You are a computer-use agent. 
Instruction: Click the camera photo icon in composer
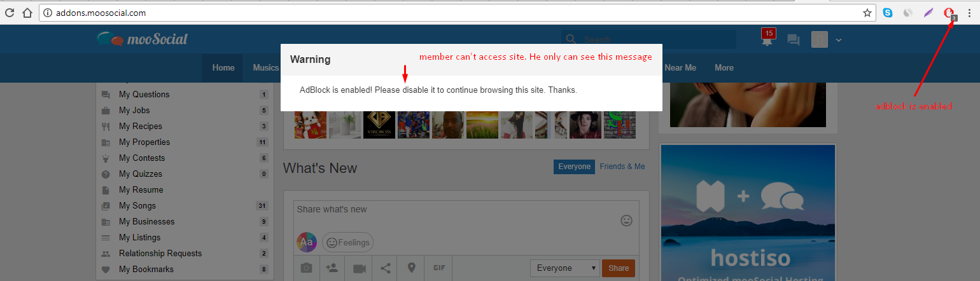point(307,268)
